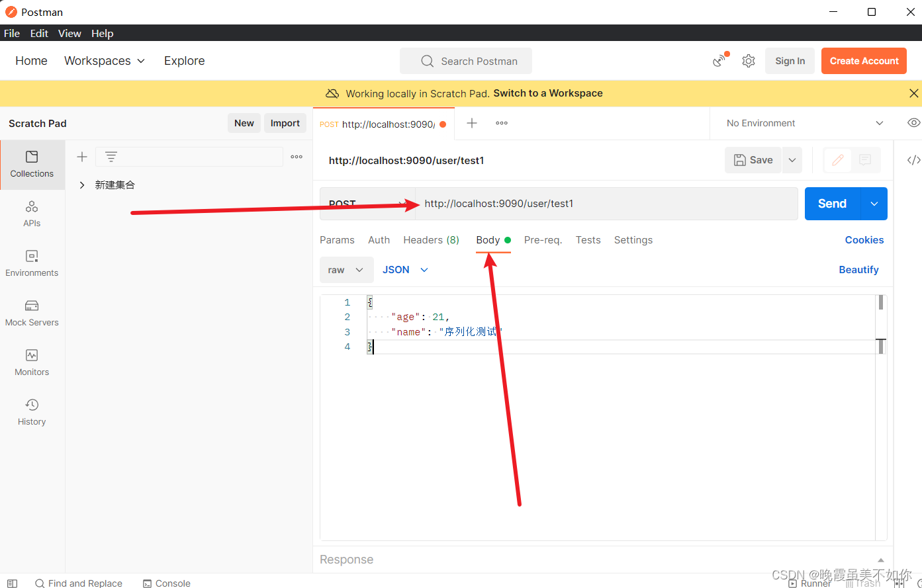Image resolution: width=922 pixels, height=588 pixels.
Task: Open Mock Servers in the sidebar
Action: [32, 313]
